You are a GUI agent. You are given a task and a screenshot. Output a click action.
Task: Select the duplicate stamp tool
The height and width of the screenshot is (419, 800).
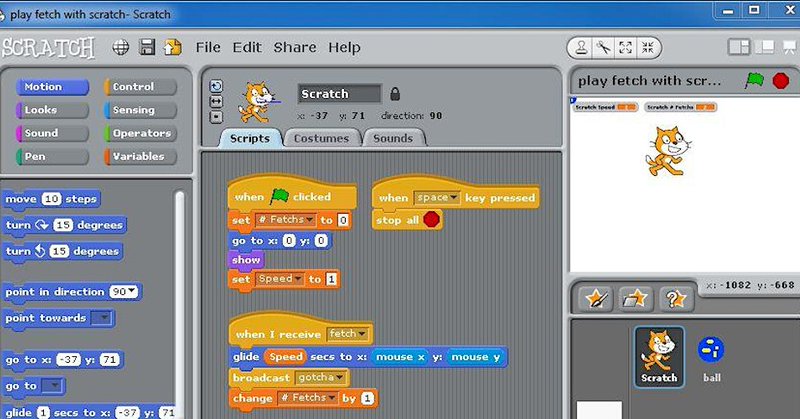[581, 48]
